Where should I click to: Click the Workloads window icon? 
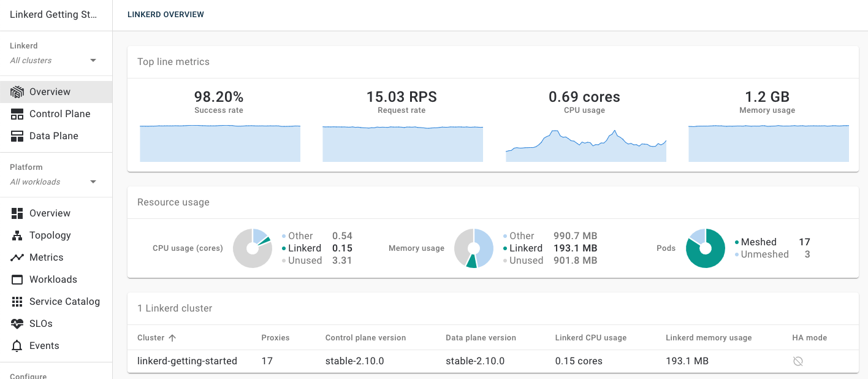17,280
